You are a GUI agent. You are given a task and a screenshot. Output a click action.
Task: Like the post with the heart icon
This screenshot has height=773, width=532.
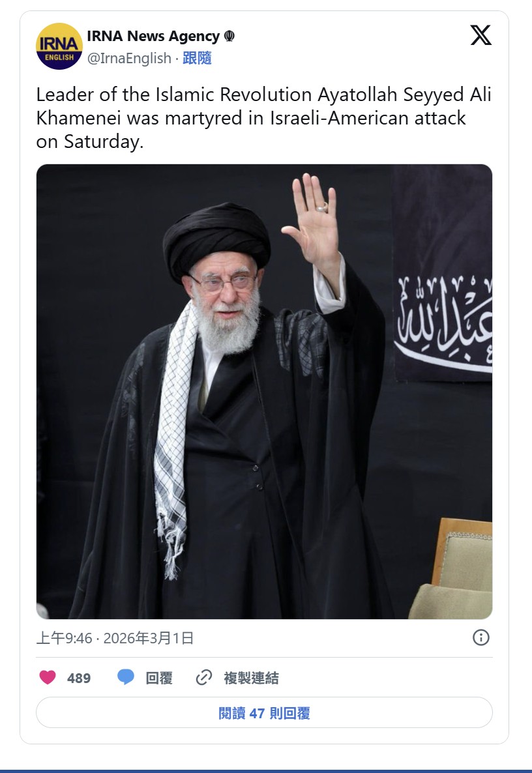[48, 677]
